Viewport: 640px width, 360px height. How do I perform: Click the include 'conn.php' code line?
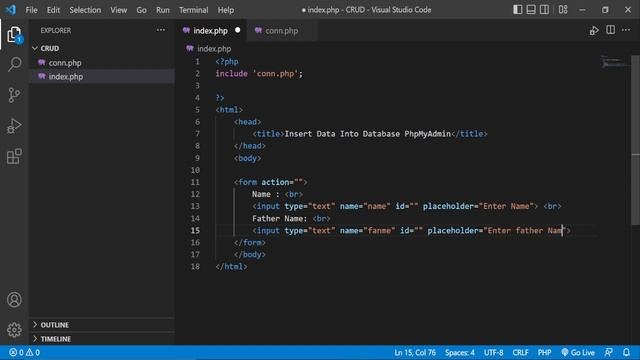259,73
